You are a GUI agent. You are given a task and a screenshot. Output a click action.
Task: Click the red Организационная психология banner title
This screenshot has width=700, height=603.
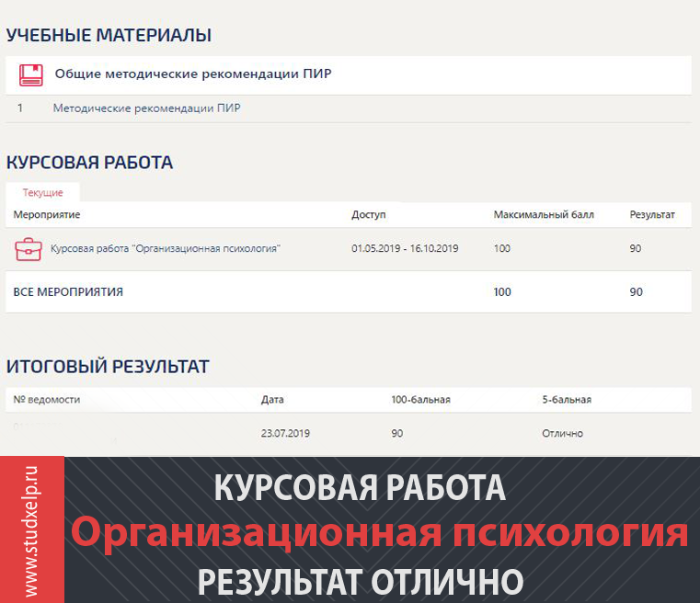click(380, 533)
